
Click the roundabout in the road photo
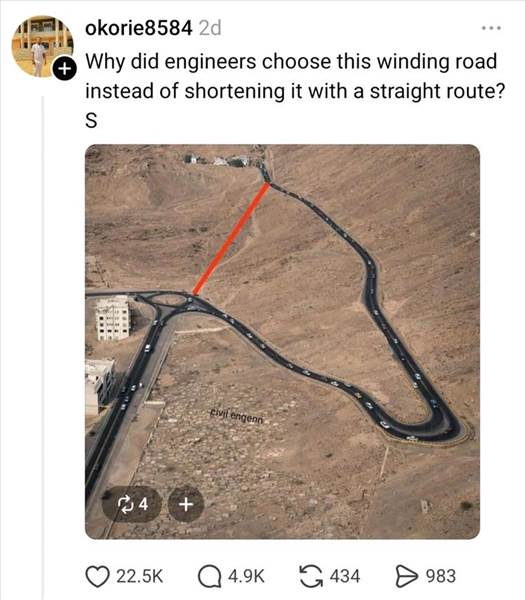170,300
